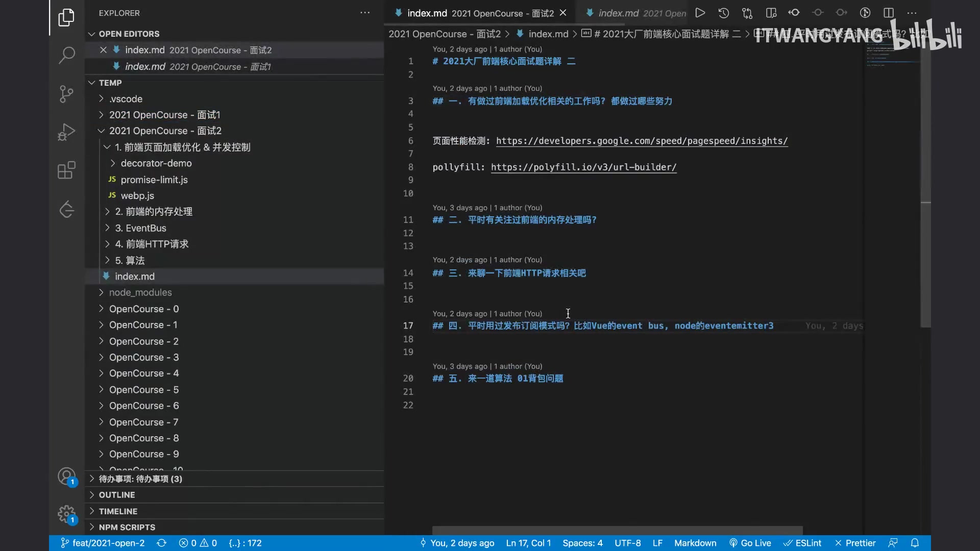Viewport: 980px width, 551px height.
Task: Open the Extensions view icon
Action: [66, 170]
